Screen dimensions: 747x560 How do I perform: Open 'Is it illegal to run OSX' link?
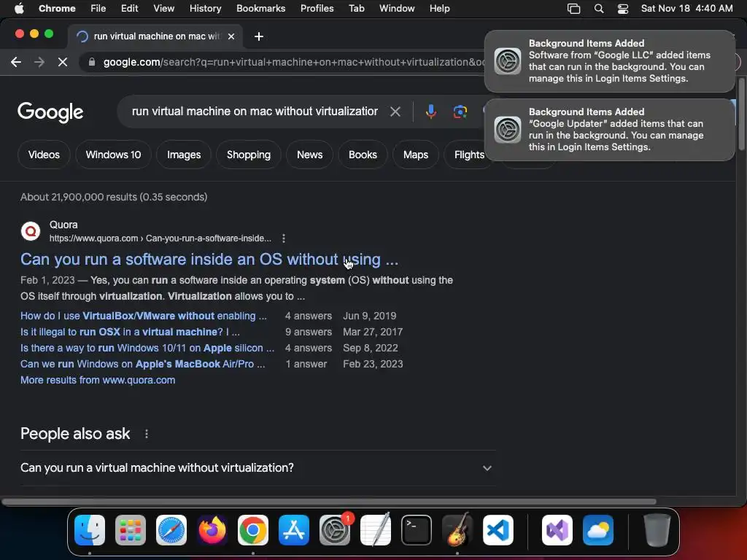pyautogui.click(x=130, y=332)
